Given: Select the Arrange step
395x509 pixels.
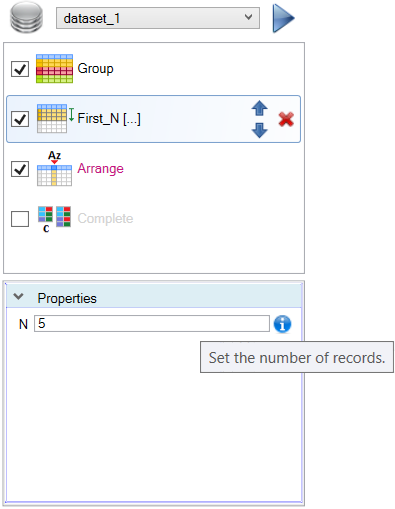Looking at the screenshot, I should (100, 169).
